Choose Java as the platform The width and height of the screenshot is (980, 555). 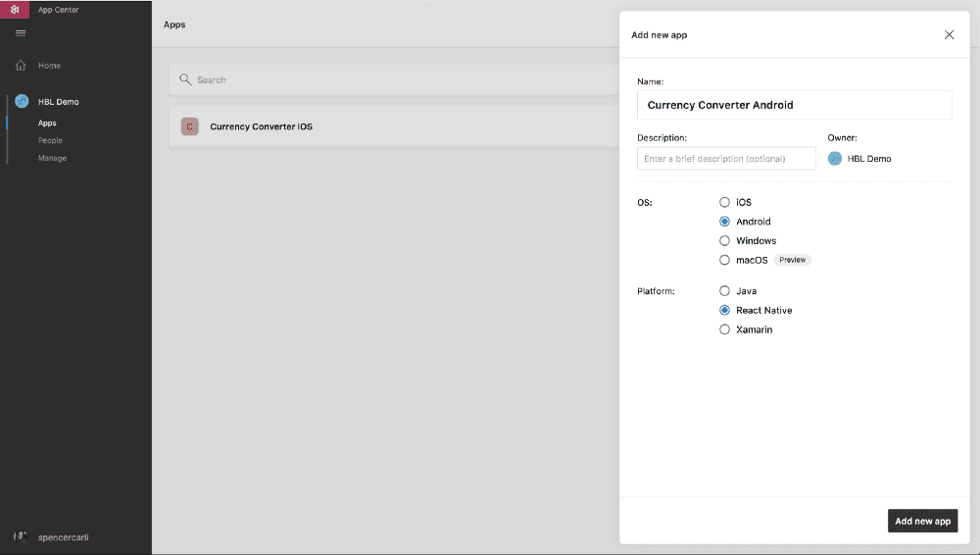[x=724, y=291]
